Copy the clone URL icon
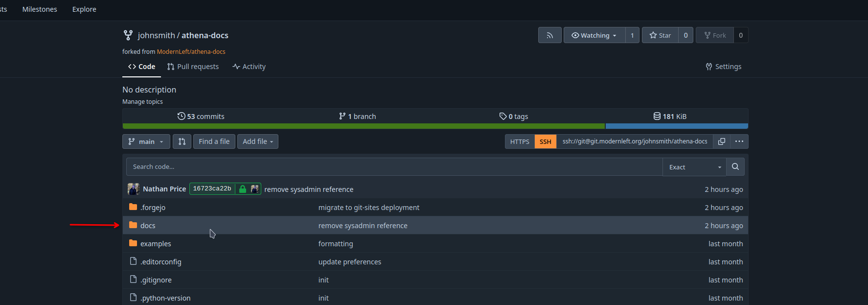The height and width of the screenshot is (305, 868). coord(721,141)
